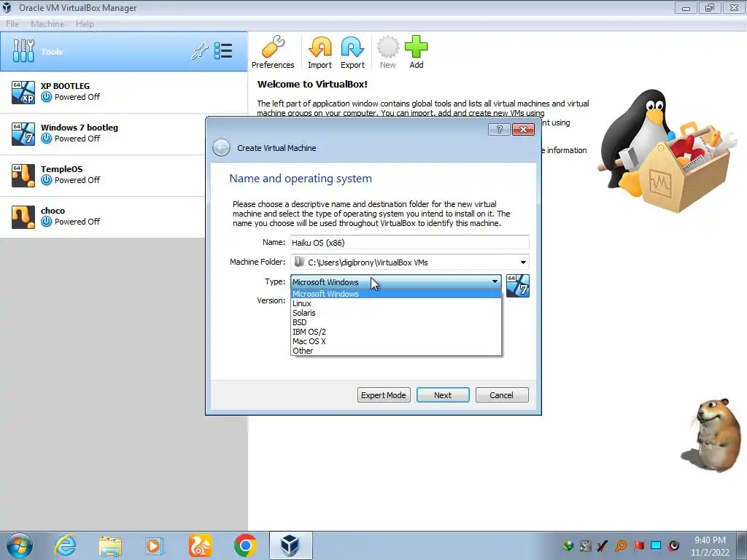Image resolution: width=747 pixels, height=560 pixels.
Task: Open the Type combo box arrow
Action: [495, 281]
